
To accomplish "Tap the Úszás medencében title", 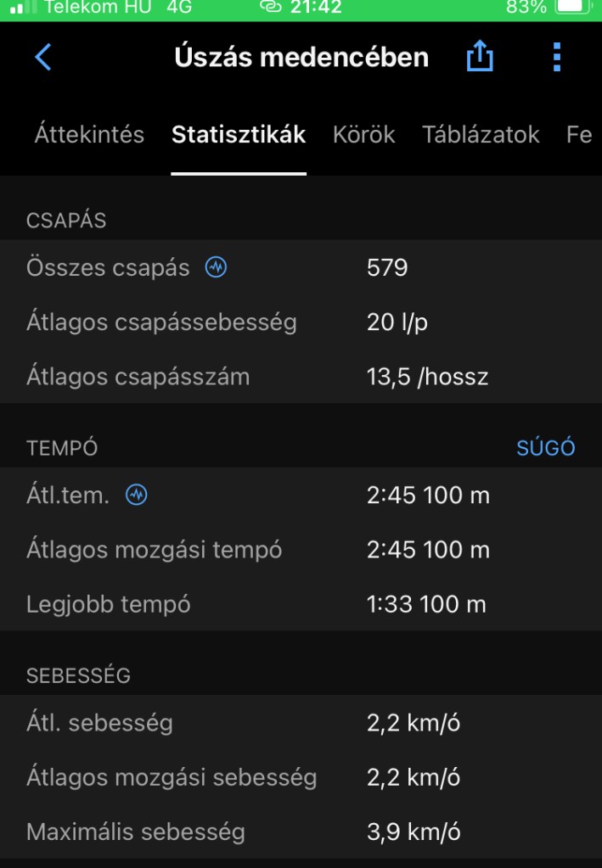I will [301, 58].
